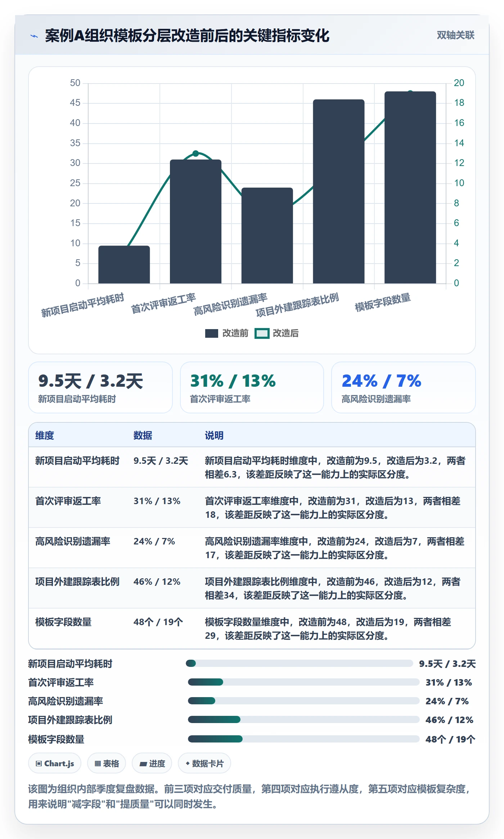Click table data cell 24% / 7%
Screen dimensions: 504x839
point(154,541)
